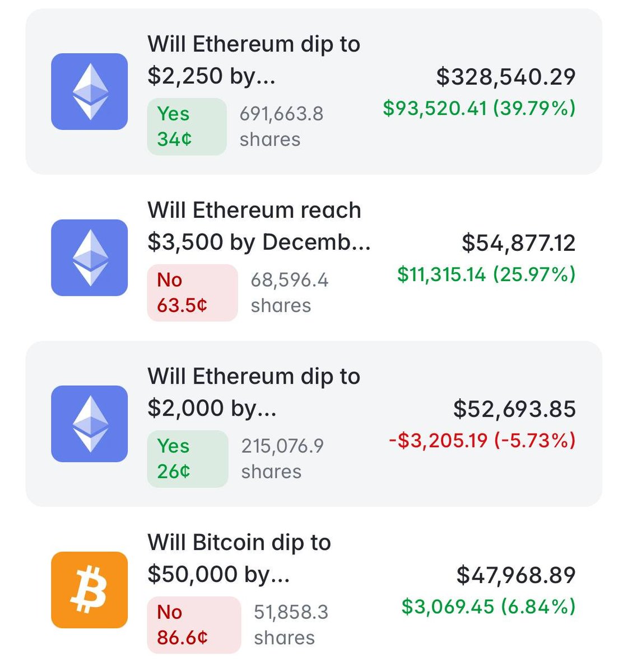Open the Ethereum icon for $2,000 dip market
628x672 pixels.
(x=89, y=424)
